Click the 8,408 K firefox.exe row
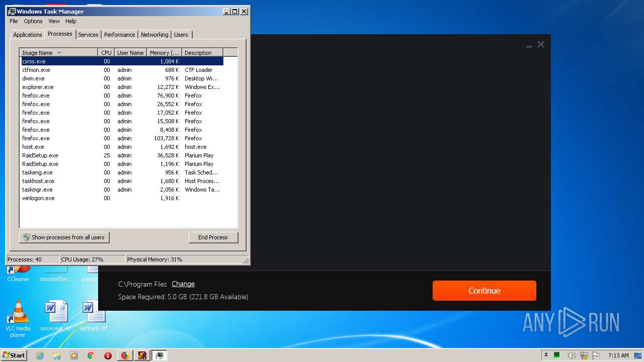Screen dimensions: 644x362 coord(121,130)
